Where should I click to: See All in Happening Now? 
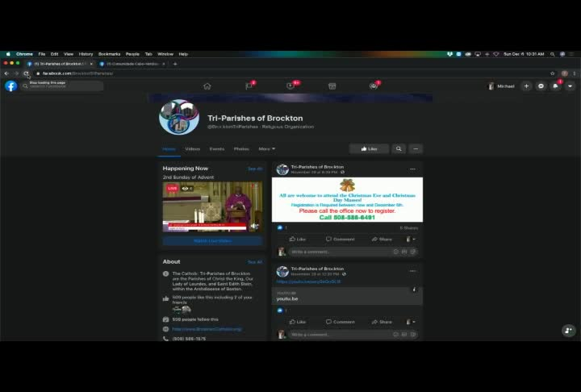click(255, 169)
